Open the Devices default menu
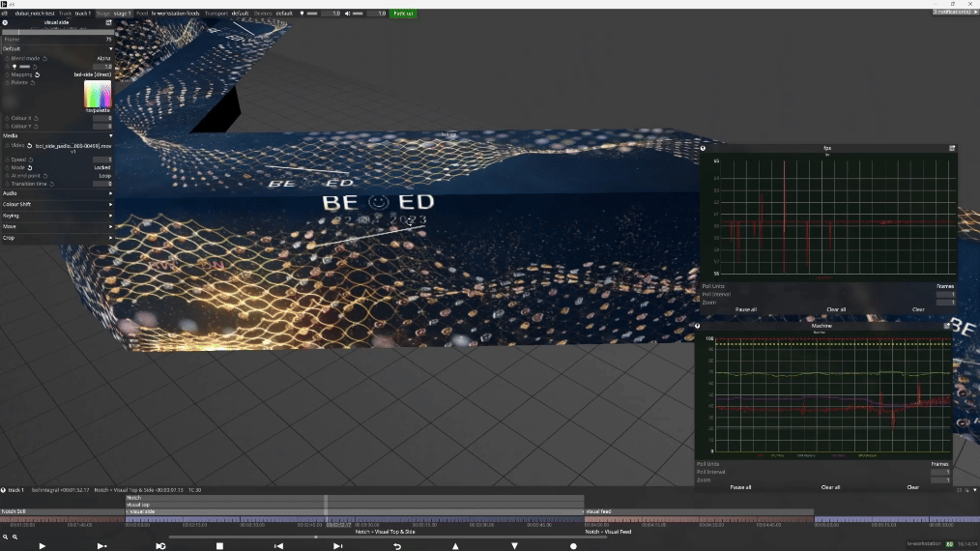Image resolution: width=980 pixels, height=551 pixels. click(x=274, y=14)
